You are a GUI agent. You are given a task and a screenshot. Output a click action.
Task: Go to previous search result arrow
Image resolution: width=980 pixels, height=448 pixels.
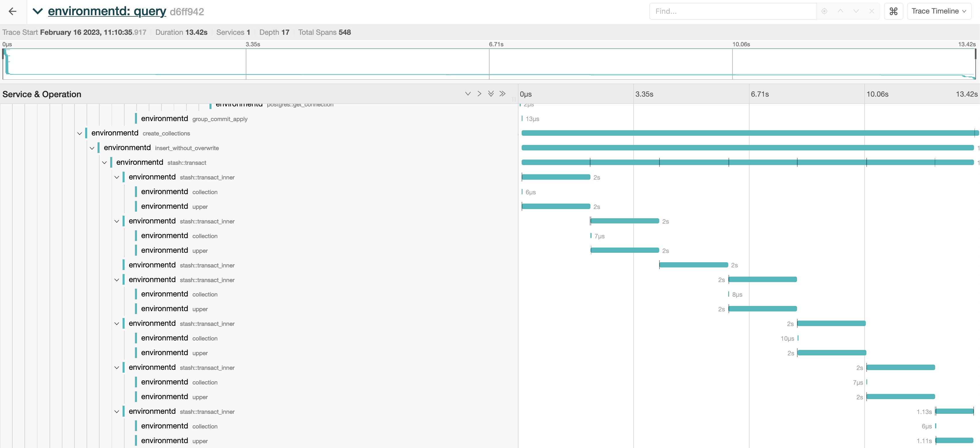pyautogui.click(x=840, y=12)
